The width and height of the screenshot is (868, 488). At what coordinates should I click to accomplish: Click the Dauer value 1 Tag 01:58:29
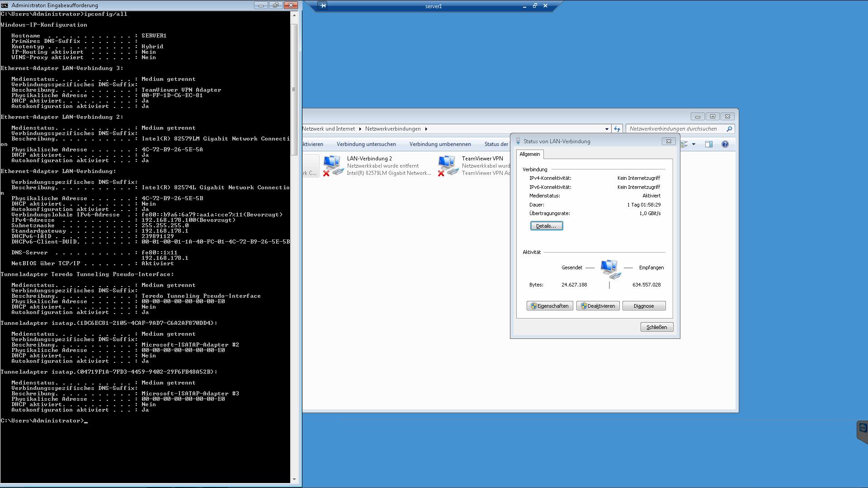(644, 205)
